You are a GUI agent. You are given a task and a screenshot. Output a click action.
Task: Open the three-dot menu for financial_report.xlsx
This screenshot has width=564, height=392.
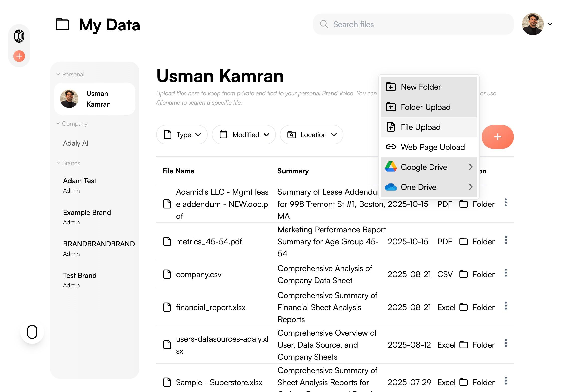point(506,306)
